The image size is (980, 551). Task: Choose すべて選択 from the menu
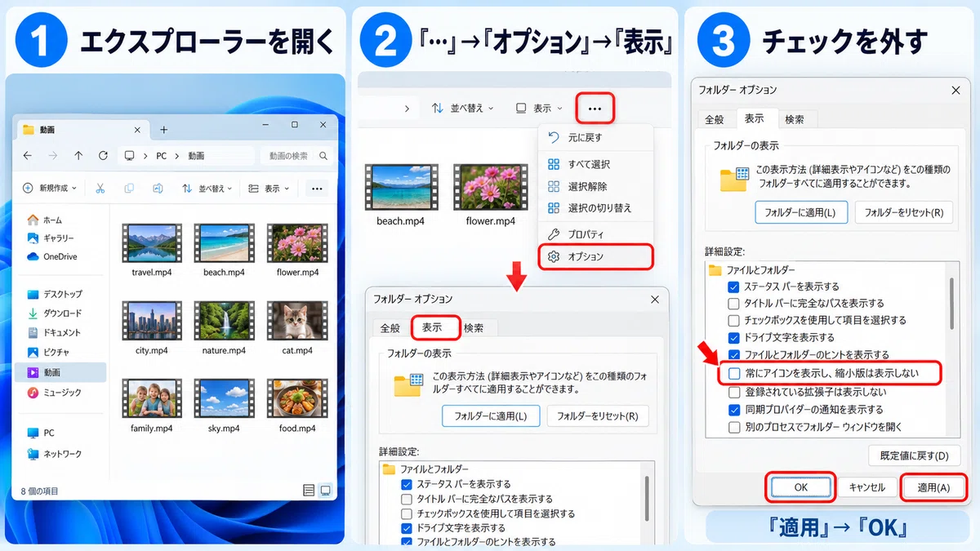tap(596, 164)
